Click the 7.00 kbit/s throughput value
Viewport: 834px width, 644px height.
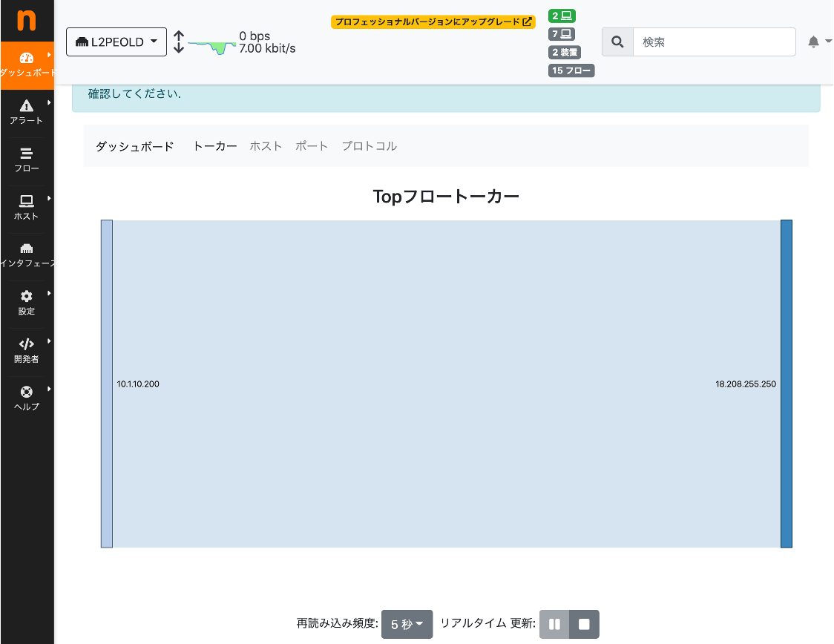pos(267,48)
